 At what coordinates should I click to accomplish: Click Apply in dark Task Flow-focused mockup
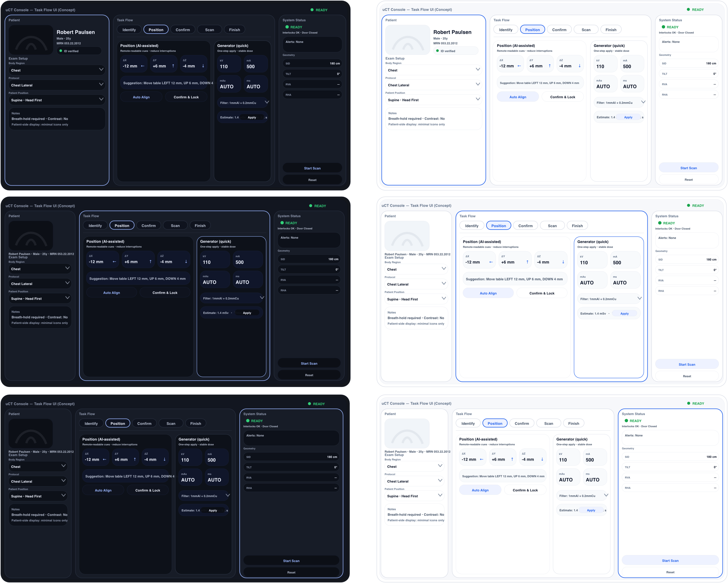point(247,313)
